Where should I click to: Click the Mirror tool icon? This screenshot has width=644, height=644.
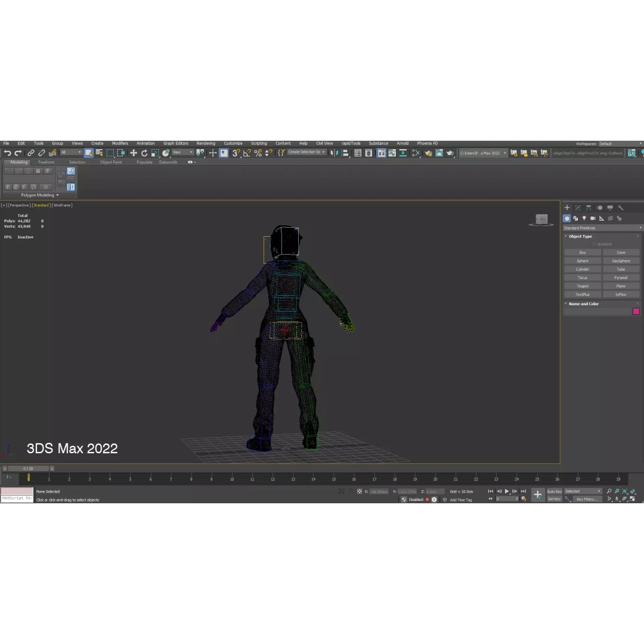tap(335, 153)
